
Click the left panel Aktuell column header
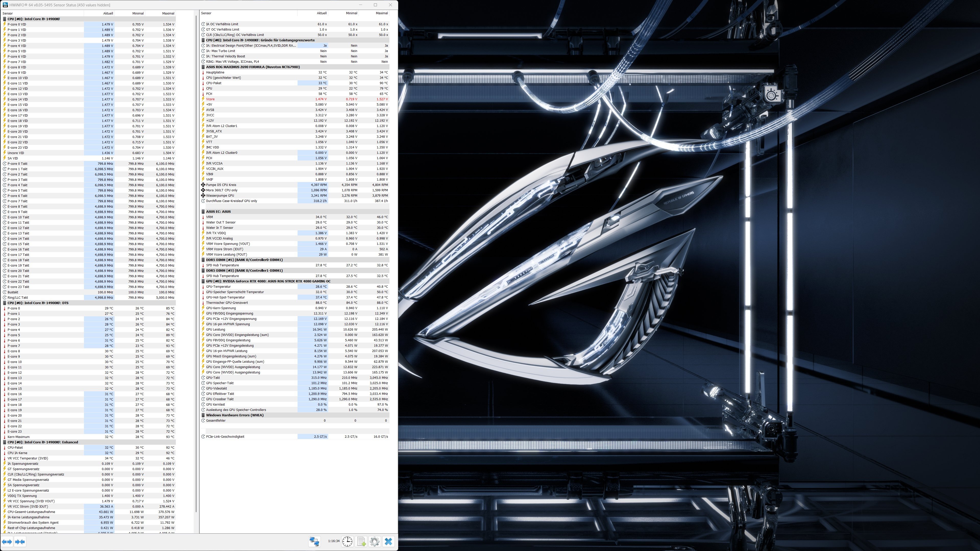click(108, 13)
